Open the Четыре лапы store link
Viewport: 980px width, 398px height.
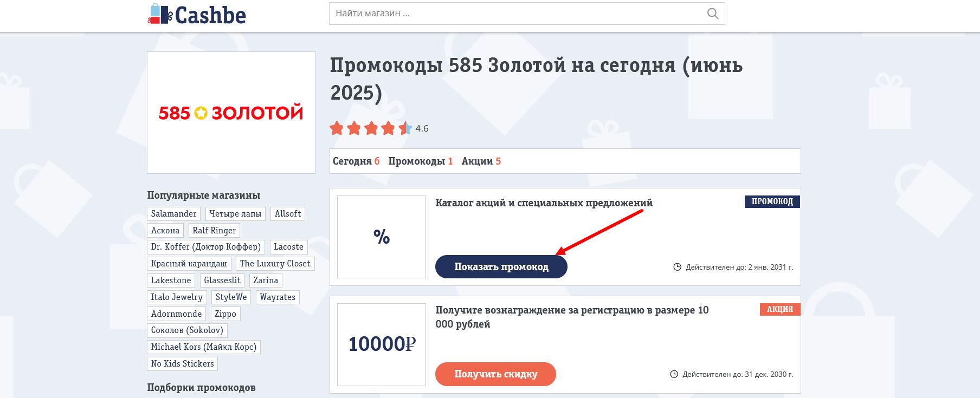pyautogui.click(x=235, y=214)
